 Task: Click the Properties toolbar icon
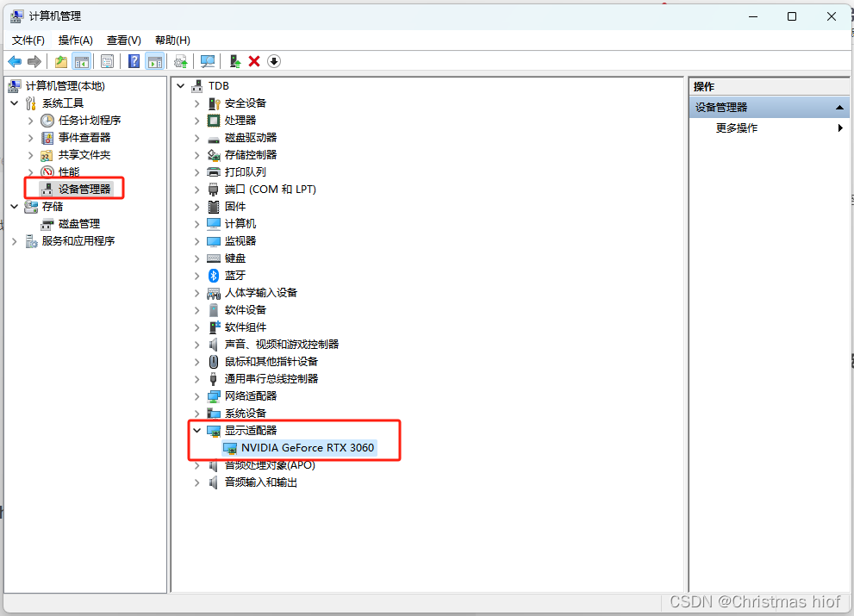(x=108, y=61)
